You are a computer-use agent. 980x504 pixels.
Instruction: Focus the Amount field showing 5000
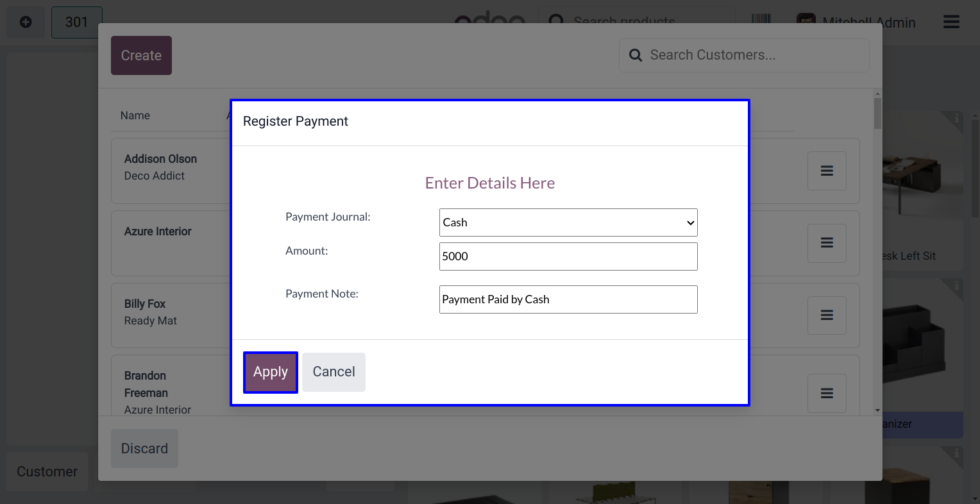point(568,256)
